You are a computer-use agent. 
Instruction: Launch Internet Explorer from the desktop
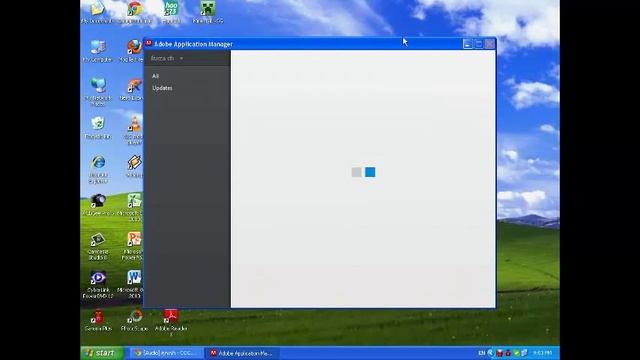98,169
